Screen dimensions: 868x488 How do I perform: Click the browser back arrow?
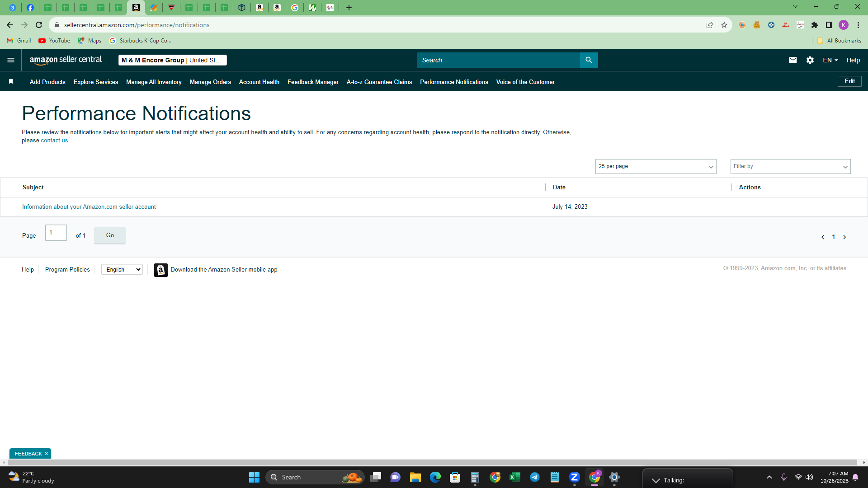[x=10, y=25]
